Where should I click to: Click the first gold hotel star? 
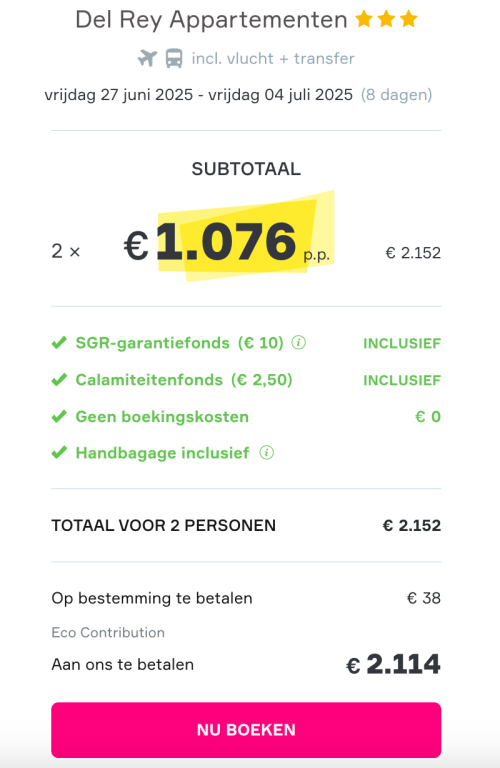pos(364,19)
